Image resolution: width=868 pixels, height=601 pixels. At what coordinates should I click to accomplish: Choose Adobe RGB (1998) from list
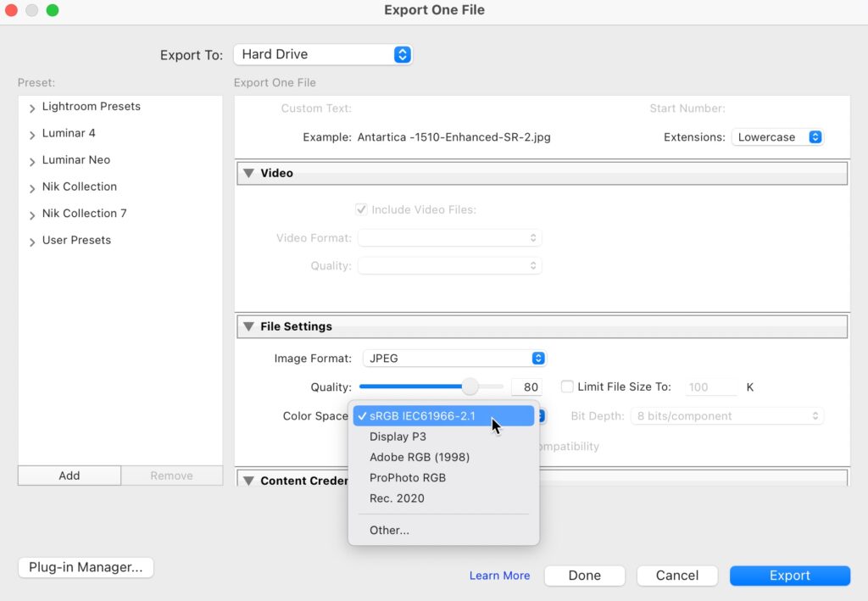419,457
